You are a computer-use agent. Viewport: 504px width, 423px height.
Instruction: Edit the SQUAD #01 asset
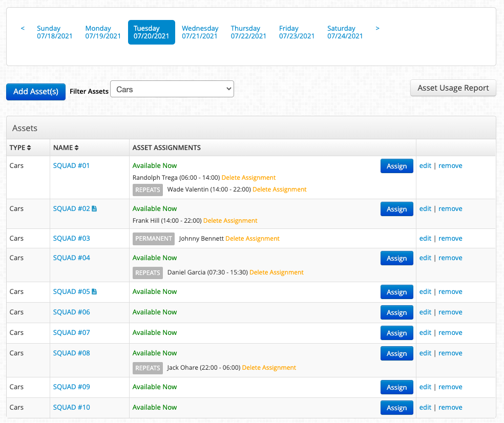coord(425,166)
